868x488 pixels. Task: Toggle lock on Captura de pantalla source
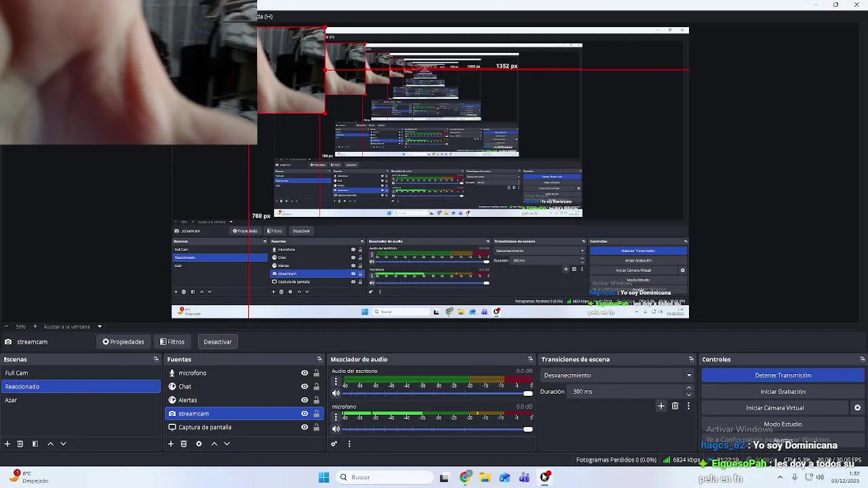(x=316, y=427)
